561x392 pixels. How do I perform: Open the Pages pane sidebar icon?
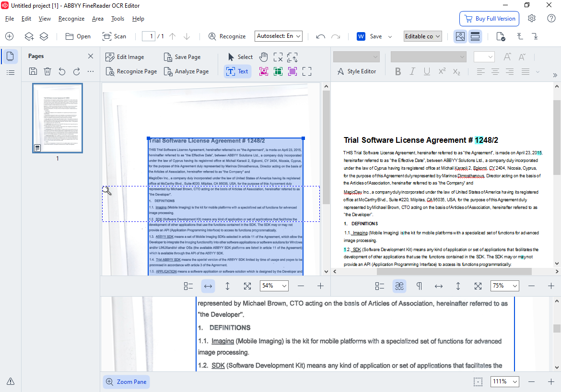click(x=11, y=56)
